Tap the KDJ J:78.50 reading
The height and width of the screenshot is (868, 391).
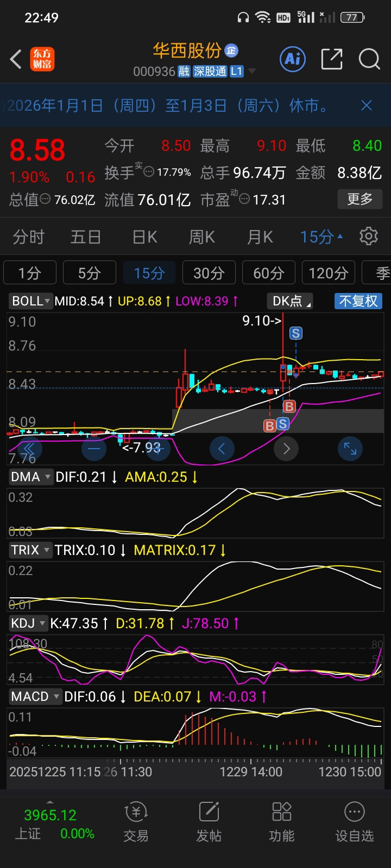[x=210, y=623]
